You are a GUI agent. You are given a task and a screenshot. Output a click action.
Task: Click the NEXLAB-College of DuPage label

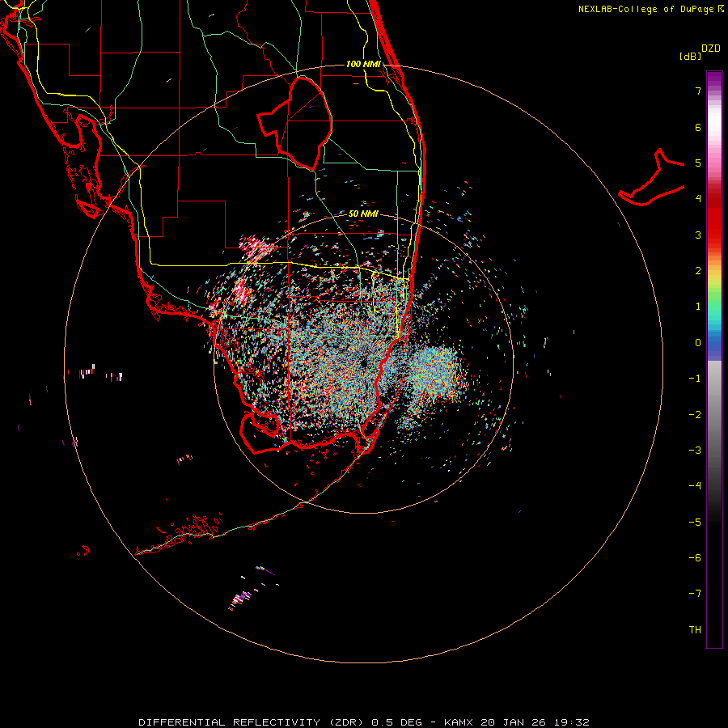(x=650, y=9)
